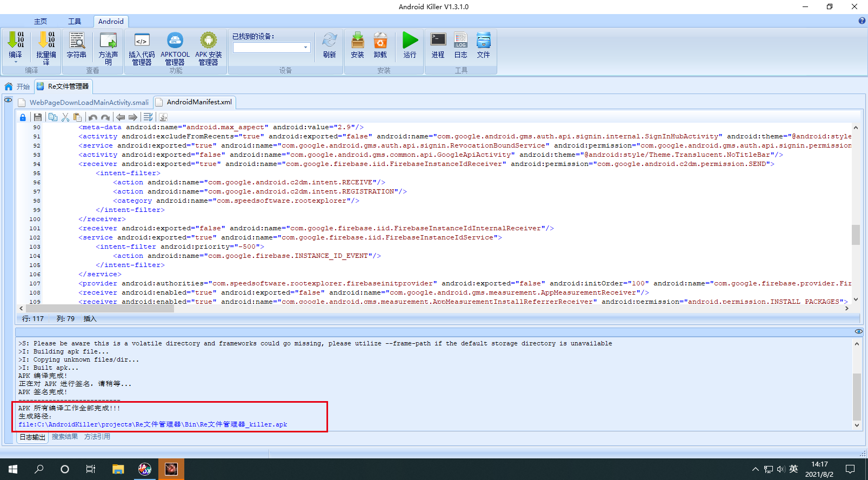The image size is (868, 480).
Task: Click the editor horizontal scrollbar thumb
Action: (x=99, y=308)
